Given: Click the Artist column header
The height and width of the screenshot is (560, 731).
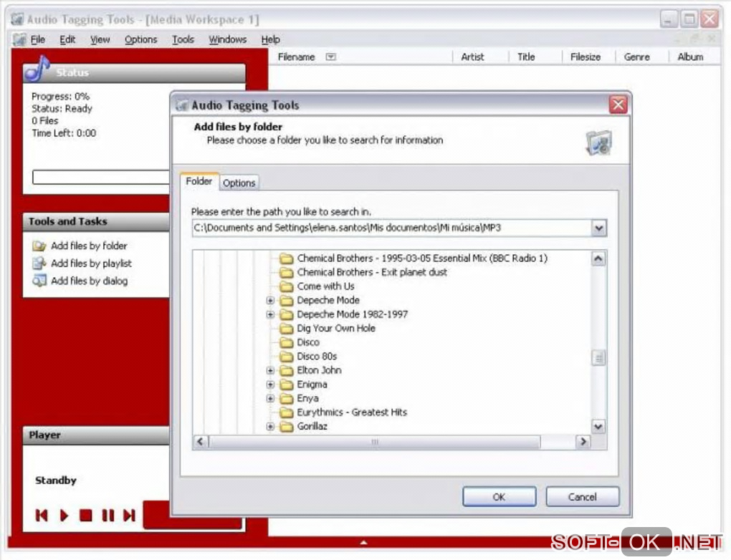Looking at the screenshot, I should [x=472, y=57].
